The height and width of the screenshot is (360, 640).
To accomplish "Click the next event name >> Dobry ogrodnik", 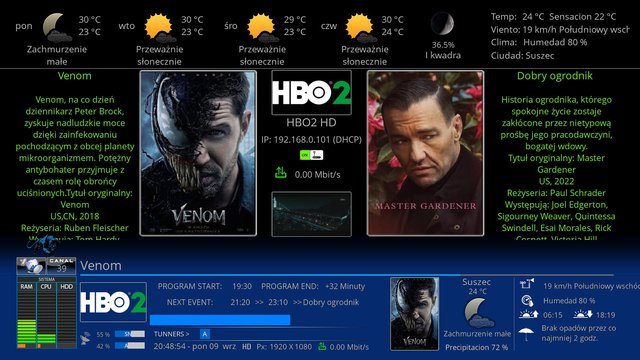I will tap(326, 302).
